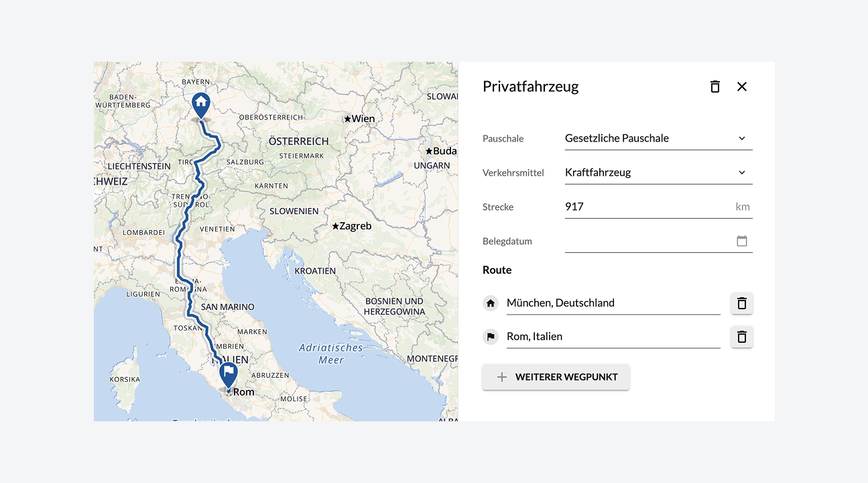Screen dimensions: 868x483
Task: Close the Privatfahrzeug panel
Action: click(x=742, y=87)
